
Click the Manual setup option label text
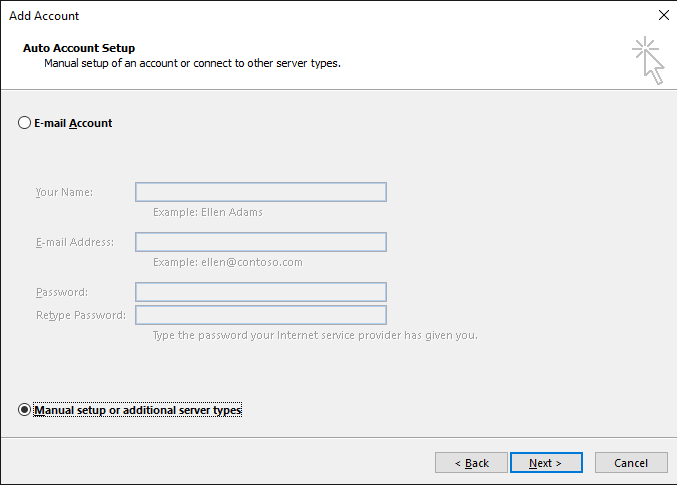[138, 410]
